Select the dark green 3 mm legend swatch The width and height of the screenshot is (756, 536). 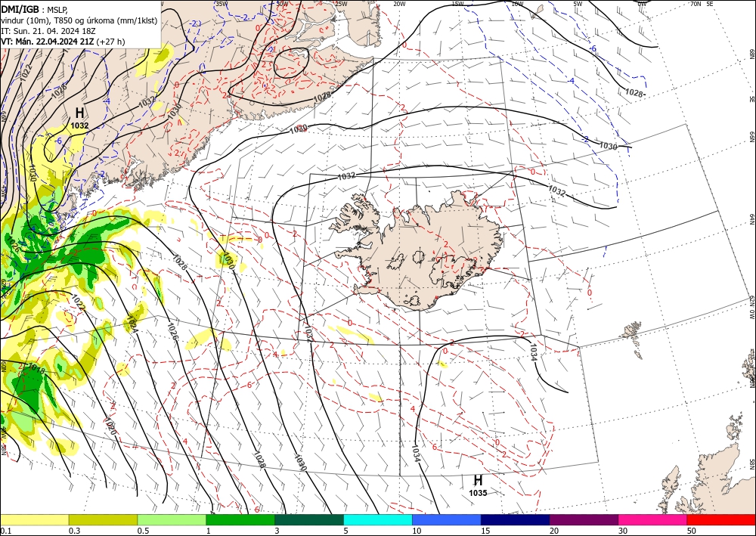309,519
